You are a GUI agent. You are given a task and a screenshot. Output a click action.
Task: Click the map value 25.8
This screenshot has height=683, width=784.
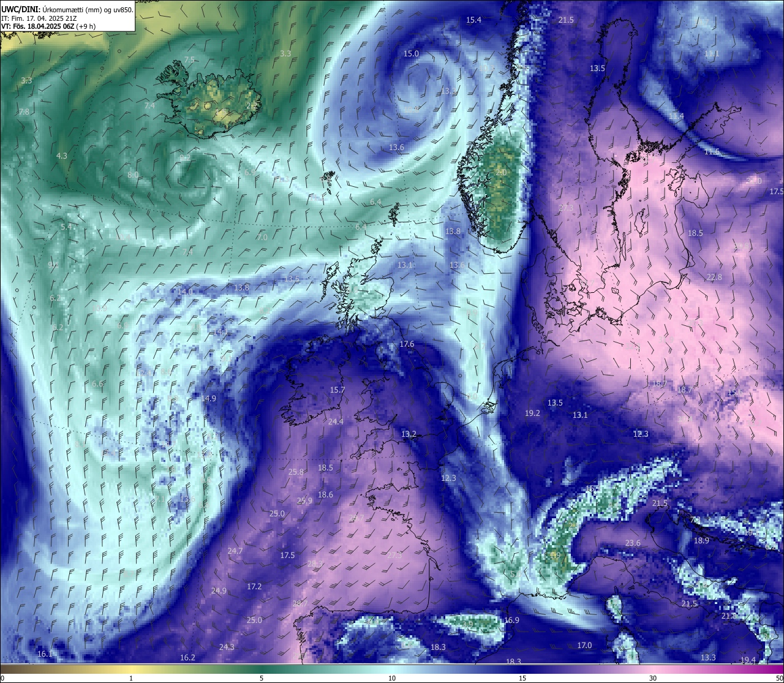(x=296, y=472)
